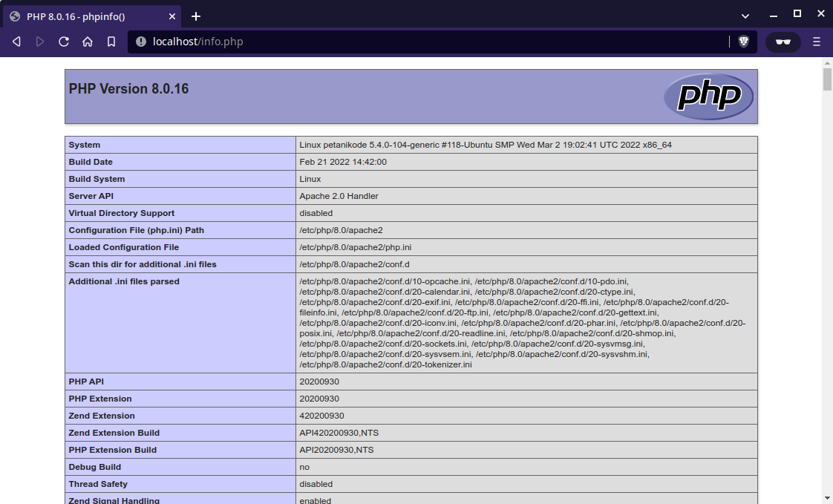This screenshot has width=833, height=504.
Task: Close the phpinfo() tab
Action: point(172,16)
